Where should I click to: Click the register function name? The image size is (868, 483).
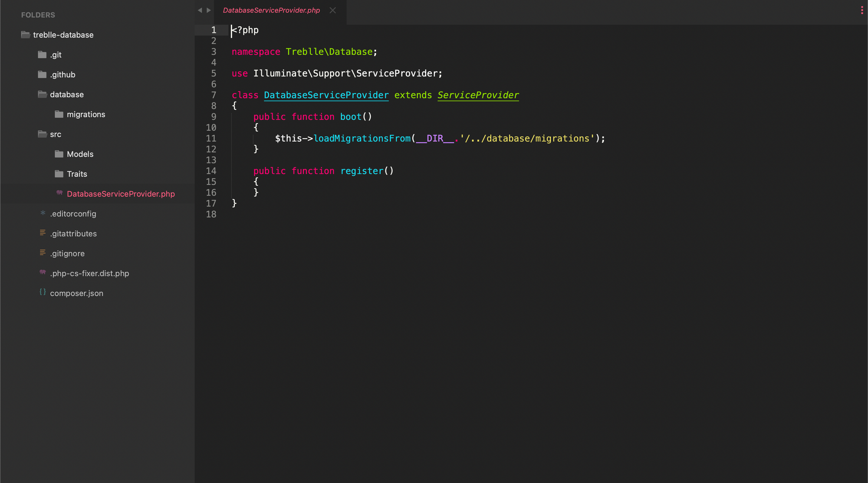(362, 171)
